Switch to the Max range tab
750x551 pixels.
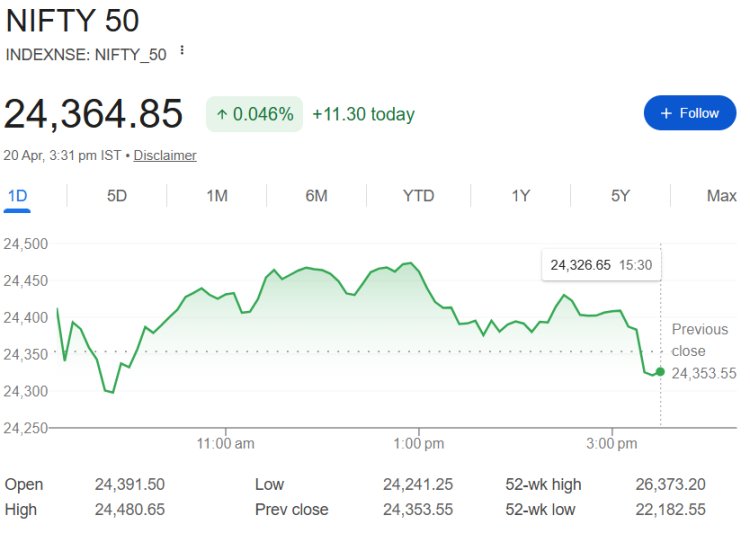pos(721,196)
